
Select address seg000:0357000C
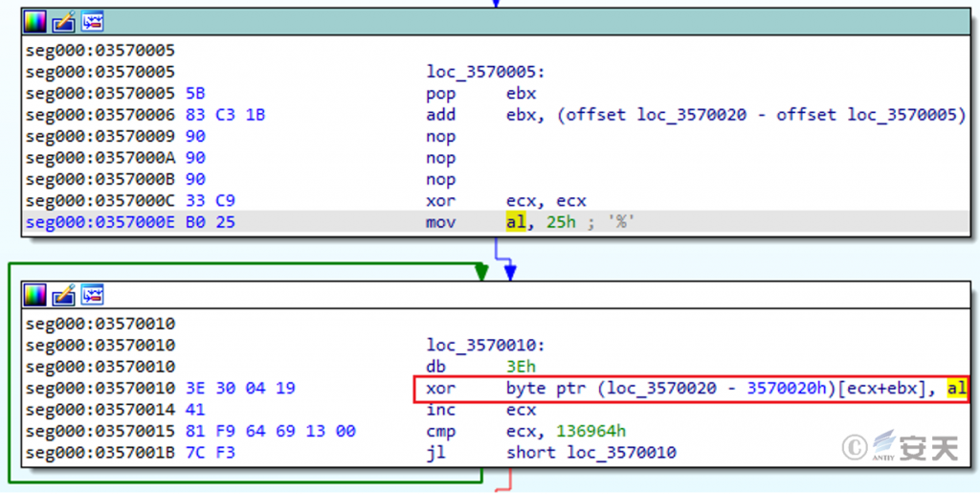coord(100,201)
